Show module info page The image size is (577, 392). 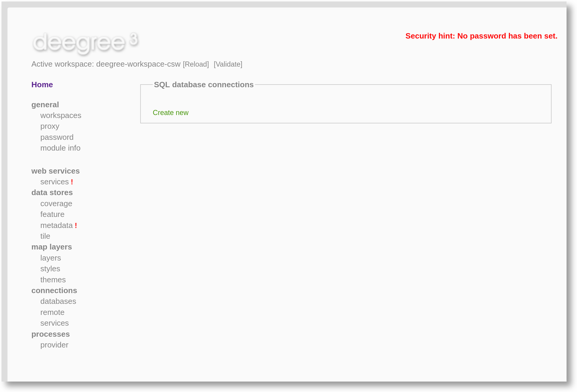(x=60, y=148)
